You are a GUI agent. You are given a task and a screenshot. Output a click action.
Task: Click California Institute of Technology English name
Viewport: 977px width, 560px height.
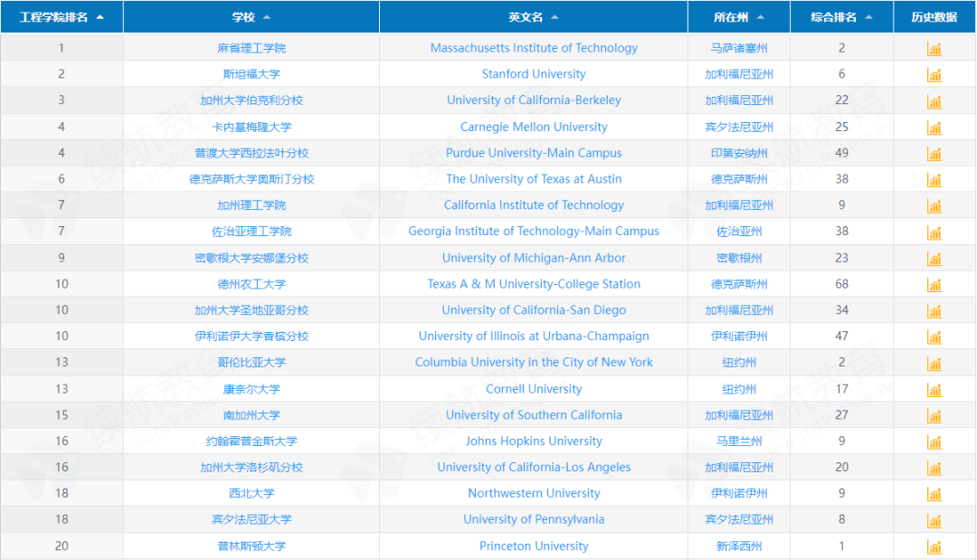(534, 205)
